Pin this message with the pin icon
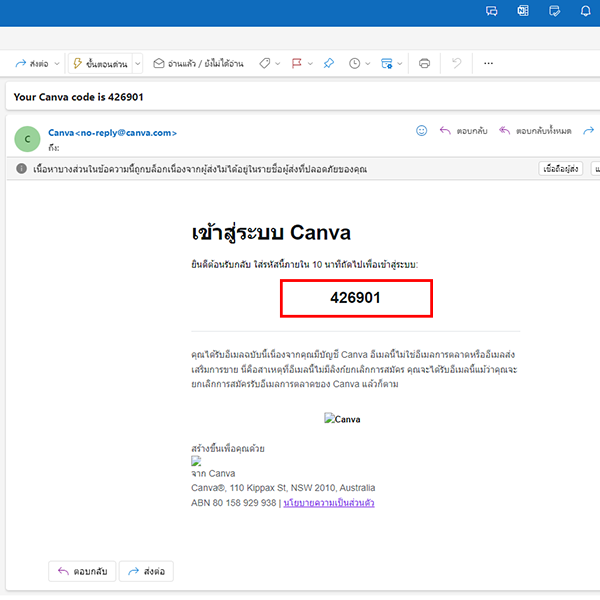 coord(329,64)
